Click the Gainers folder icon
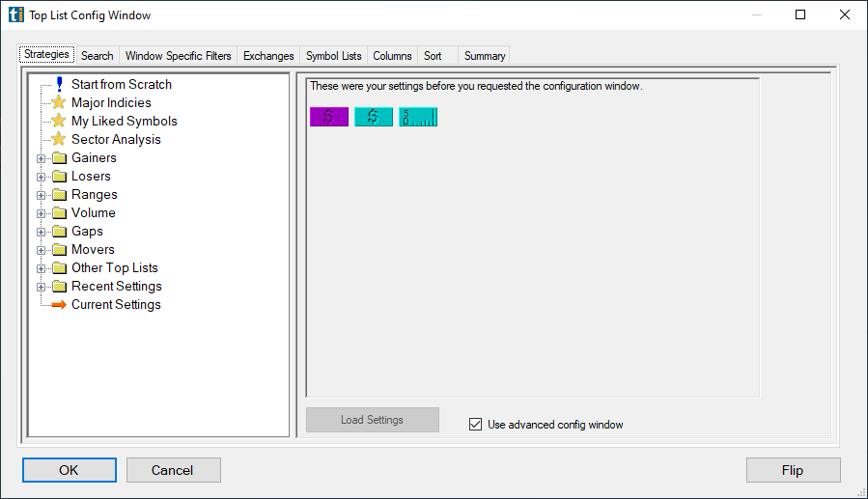Image resolution: width=868 pixels, height=499 pixels. point(59,158)
